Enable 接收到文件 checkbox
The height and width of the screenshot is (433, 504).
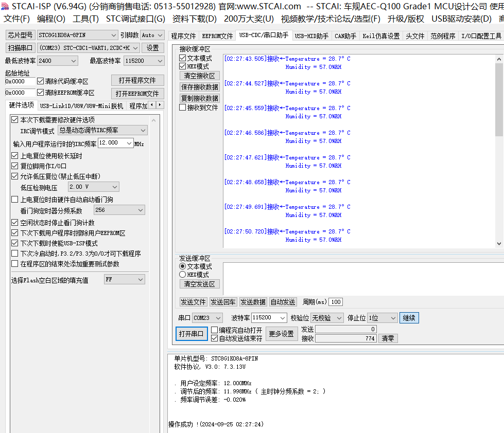click(x=183, y=107)
